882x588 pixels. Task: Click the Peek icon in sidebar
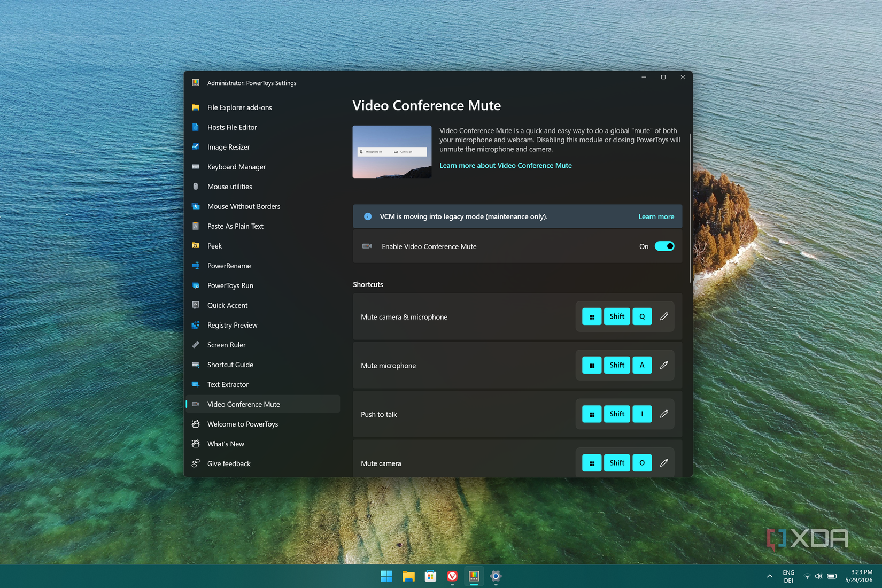pyautogui.click(x=196, y=246)
